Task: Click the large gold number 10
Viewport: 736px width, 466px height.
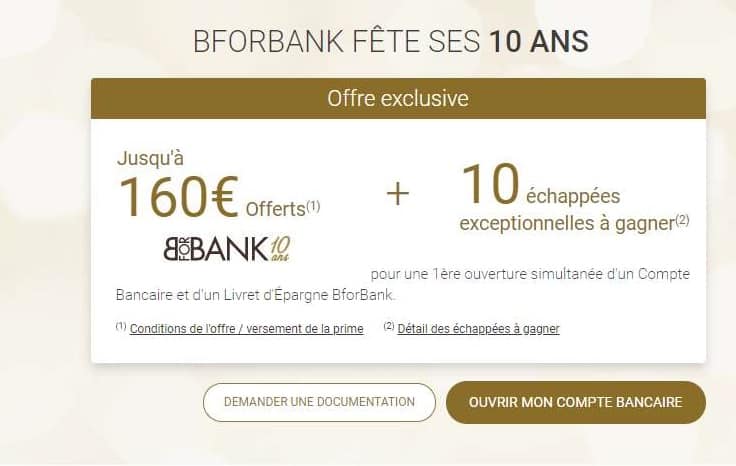Action: click(490, 184)
